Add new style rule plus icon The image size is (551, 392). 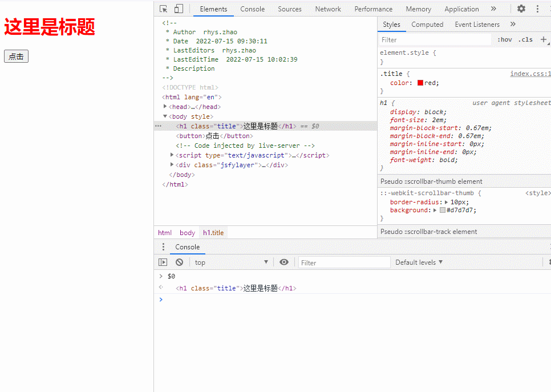543,39
